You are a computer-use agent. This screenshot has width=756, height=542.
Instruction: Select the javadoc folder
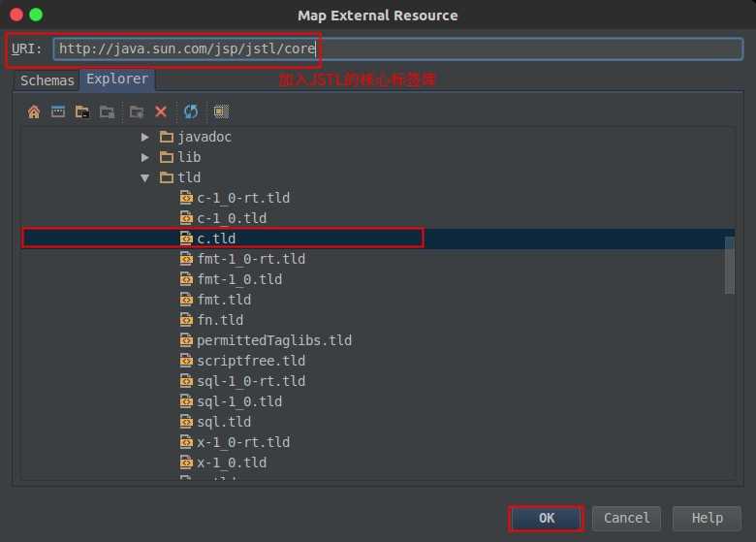pyautogui.click(x=205, y=137)
